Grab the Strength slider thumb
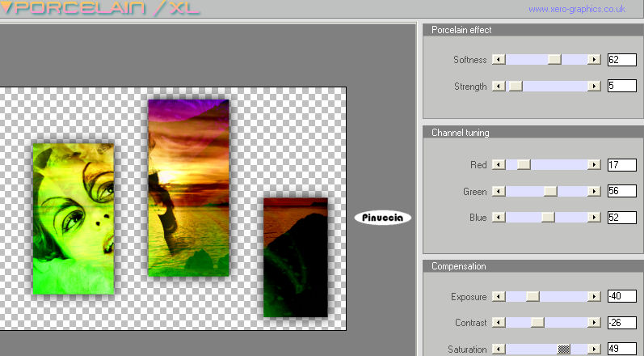Screen dimensions: 644x356 [516, 86]
